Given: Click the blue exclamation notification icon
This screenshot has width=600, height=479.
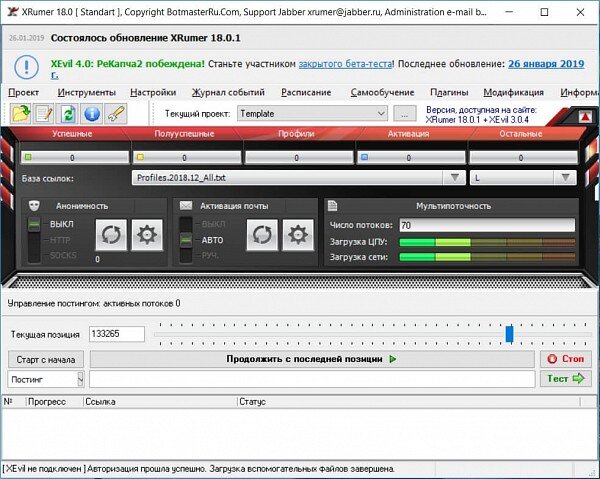Looking at the screenshot, I should tap(26, 67).
